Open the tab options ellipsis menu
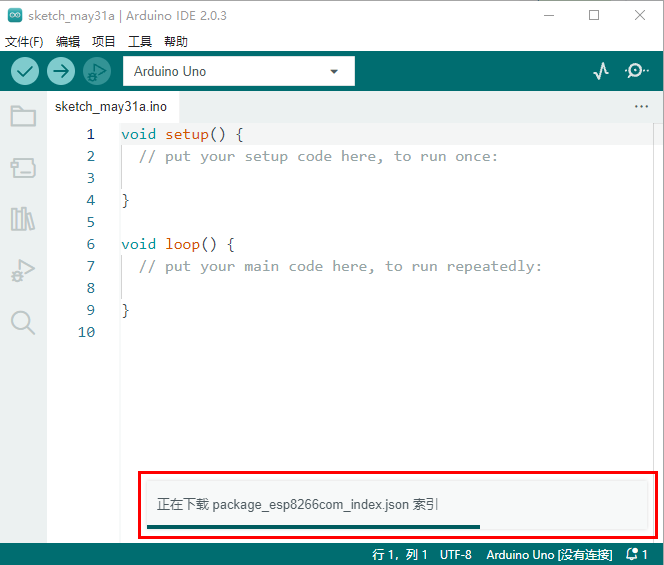Image resolution: width=664 pixels, height=565 pixels. pyautogui.click(x=641, y=106)
